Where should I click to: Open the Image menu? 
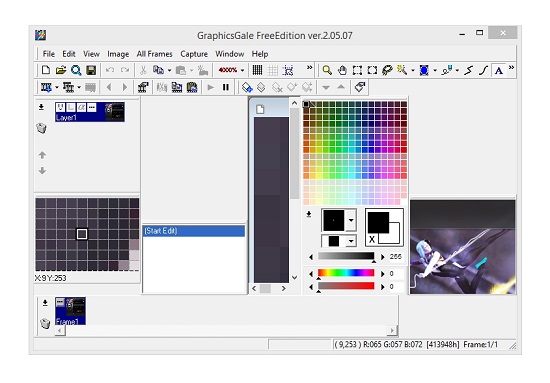click(118, 54)
